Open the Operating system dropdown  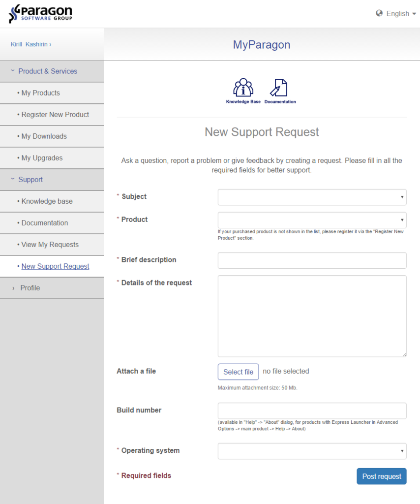pos(312,451)
